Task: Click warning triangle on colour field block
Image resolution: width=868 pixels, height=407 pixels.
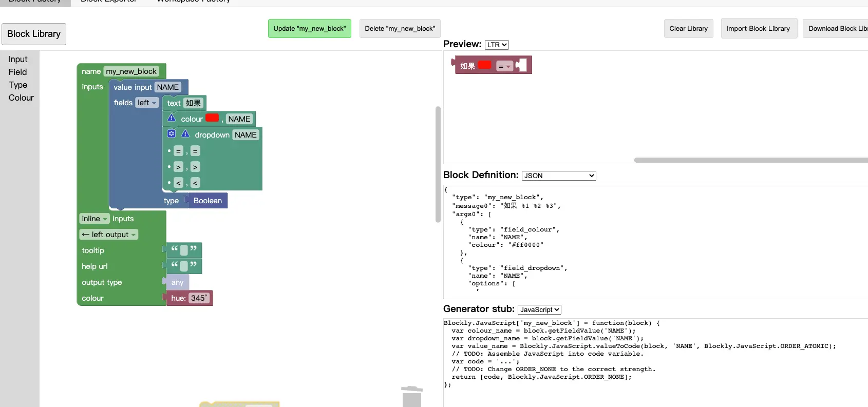Action: tap(172, 118)
